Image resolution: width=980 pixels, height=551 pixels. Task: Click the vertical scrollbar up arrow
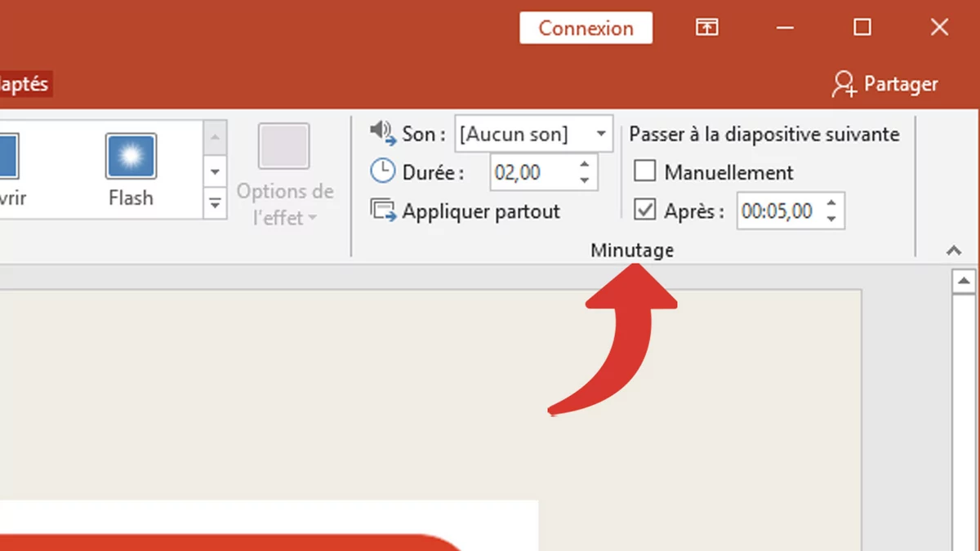pyautogui.click(x=964, y=282)
